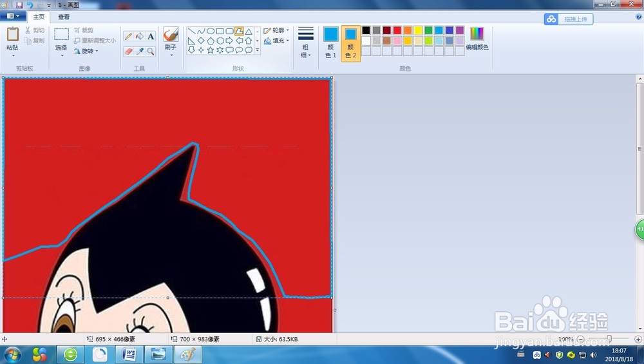Choose the Pentagon shape
The image size is (644, 364).
pos(211,41)
